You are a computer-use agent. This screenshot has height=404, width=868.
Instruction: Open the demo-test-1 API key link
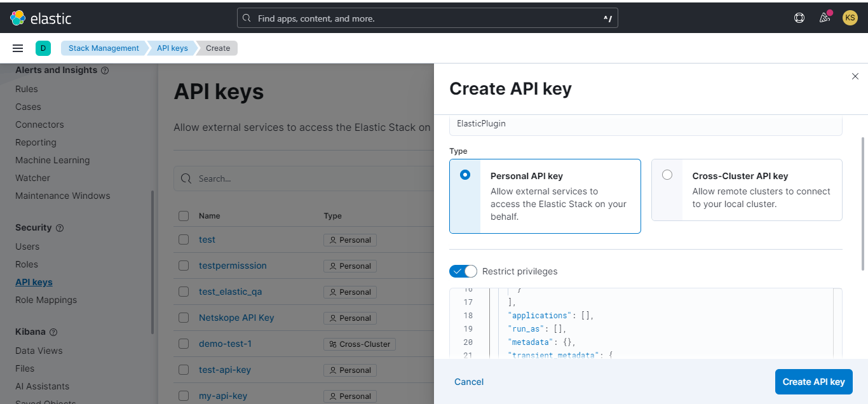225,344
